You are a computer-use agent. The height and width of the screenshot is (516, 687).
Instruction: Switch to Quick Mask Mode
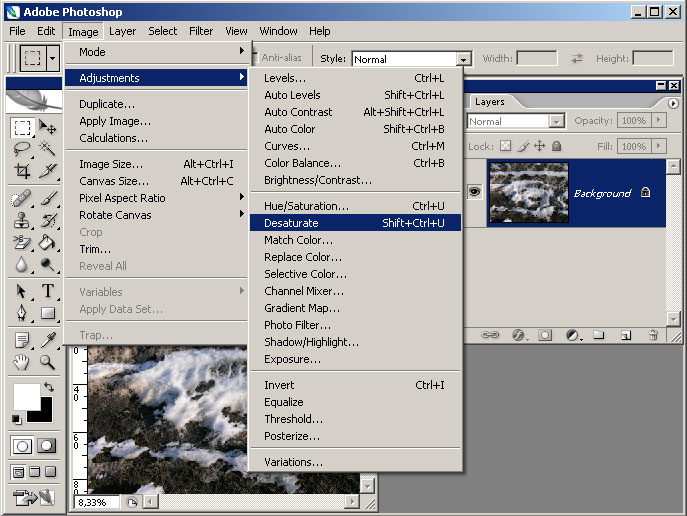click(46, 446)
